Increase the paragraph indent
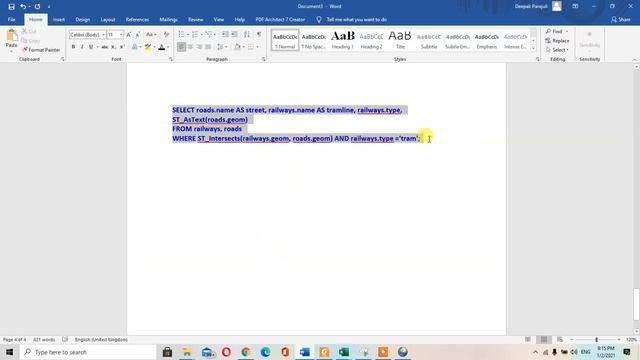640x360 pixels. click(234, 34)
